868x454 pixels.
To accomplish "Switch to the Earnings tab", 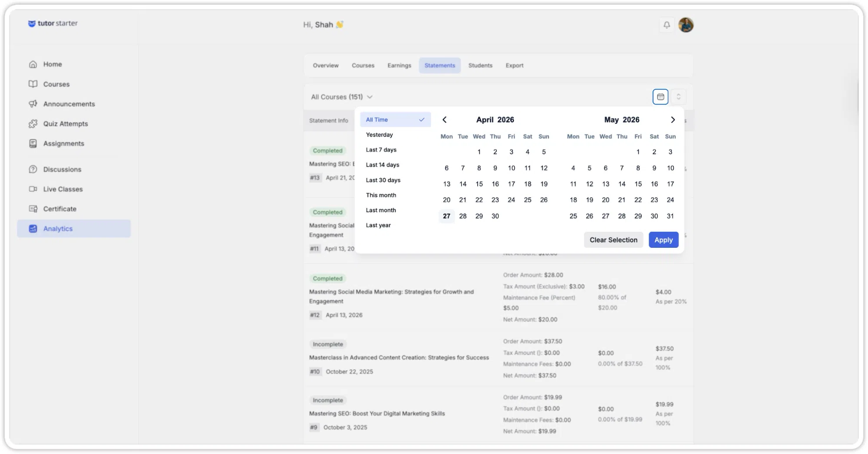I will click(399, 66).
